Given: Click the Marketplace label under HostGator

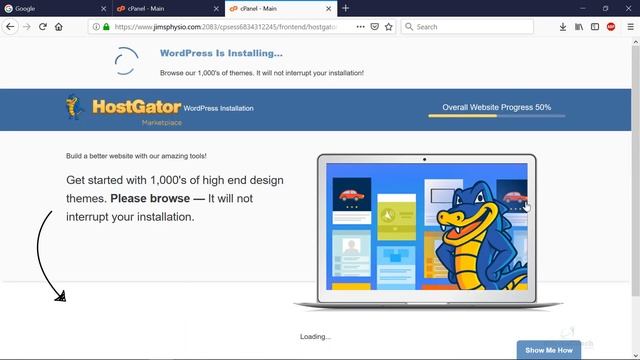Looking at the screenshot, I should tap(162, 122).
